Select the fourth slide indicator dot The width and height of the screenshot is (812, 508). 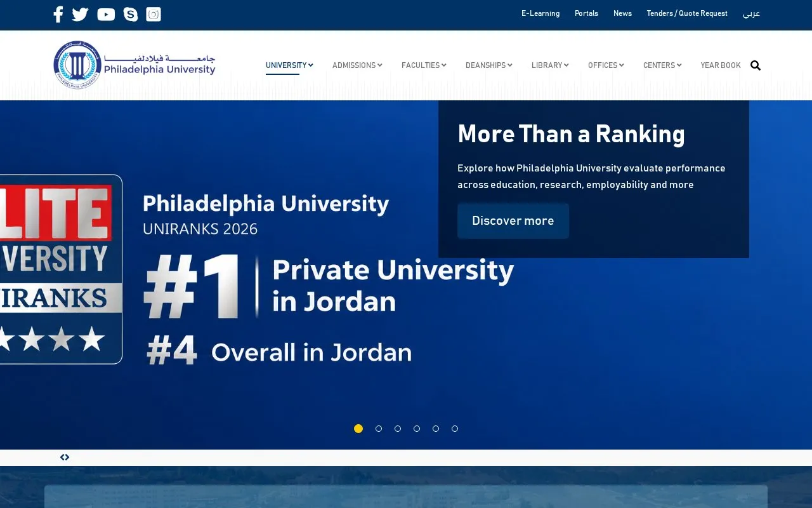click(417, 429)
